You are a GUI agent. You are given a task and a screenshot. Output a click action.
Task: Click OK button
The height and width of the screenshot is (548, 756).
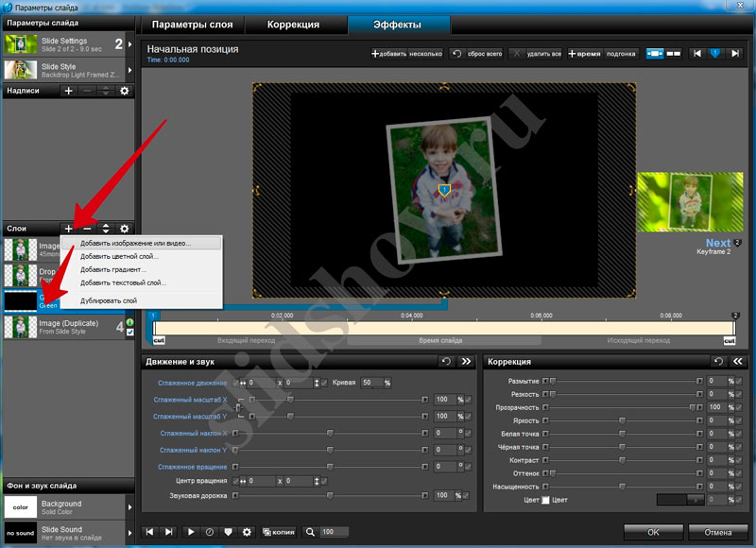tap(653, 532)
